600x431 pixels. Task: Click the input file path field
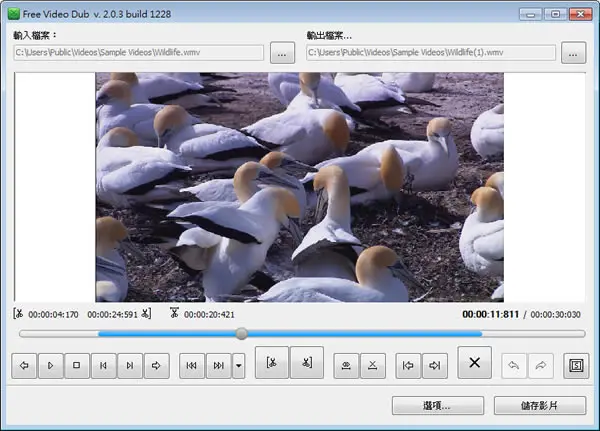click(x=139, y=52)
